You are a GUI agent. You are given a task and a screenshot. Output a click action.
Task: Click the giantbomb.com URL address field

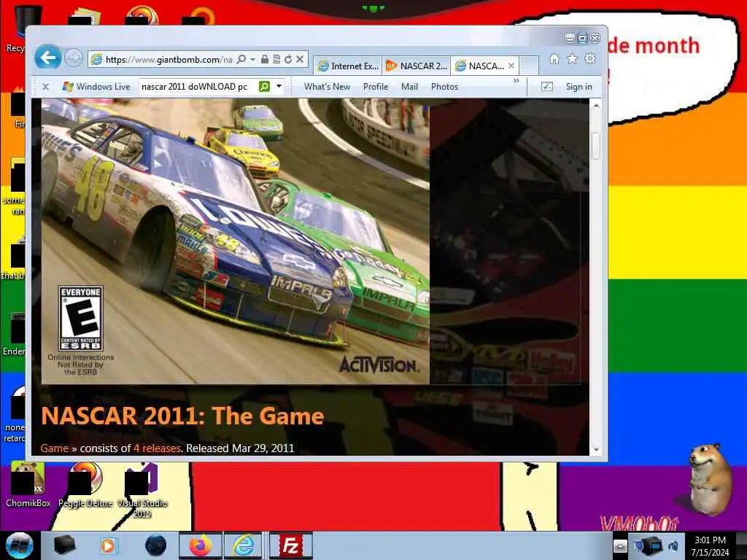coord(169,60)
